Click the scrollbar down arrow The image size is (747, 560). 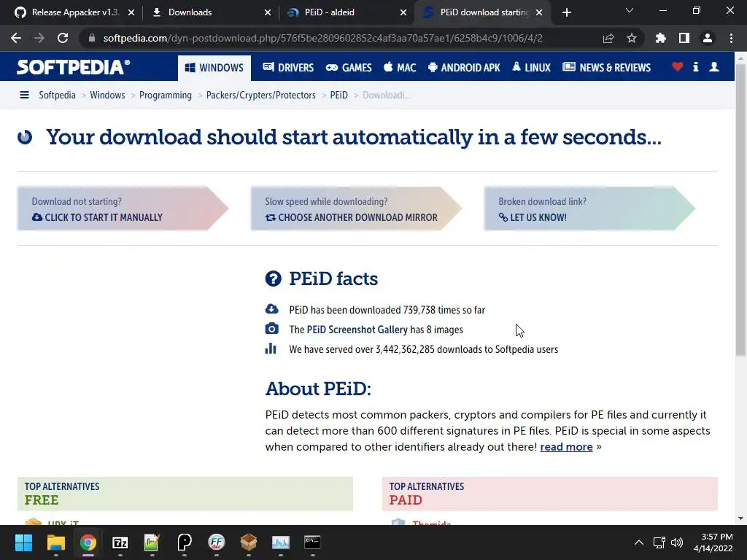pos(740,518)
